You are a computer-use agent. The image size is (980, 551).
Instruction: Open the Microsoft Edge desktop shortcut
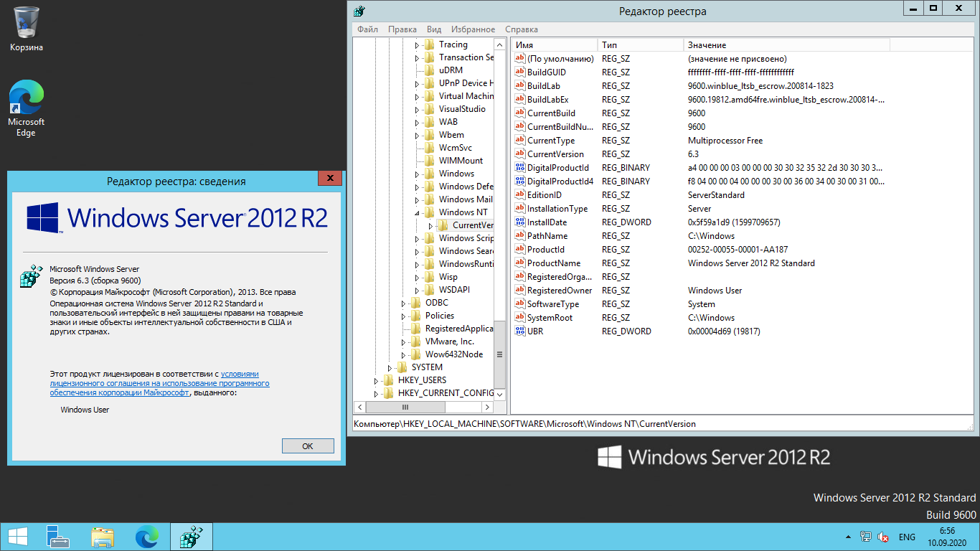click(x=27, y=108)
